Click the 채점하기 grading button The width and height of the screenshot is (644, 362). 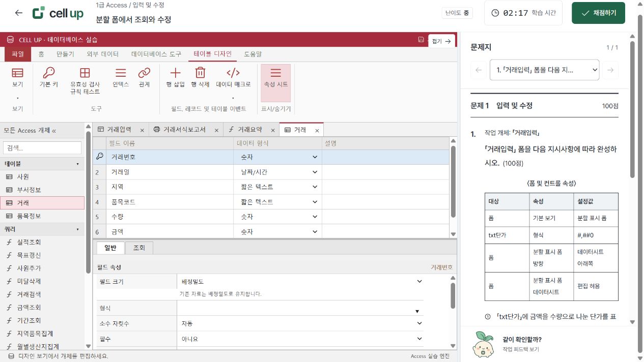click(598, 13)
